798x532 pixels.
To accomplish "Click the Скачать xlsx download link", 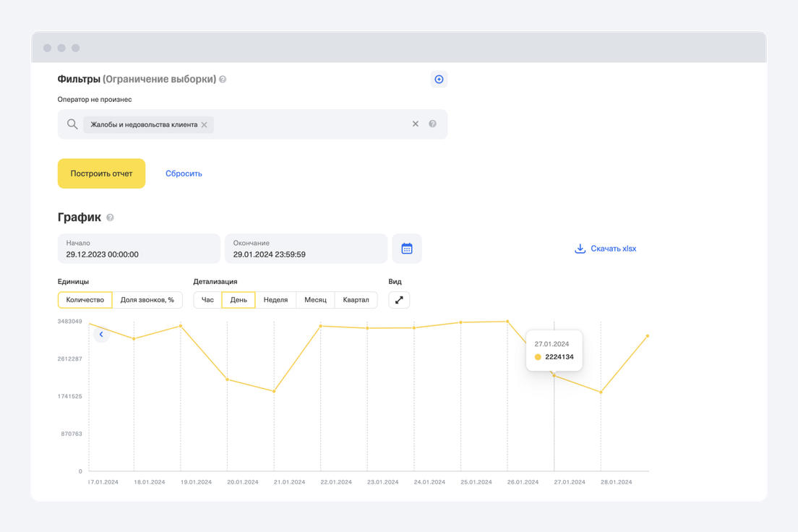I will click(x=605, y=249).
